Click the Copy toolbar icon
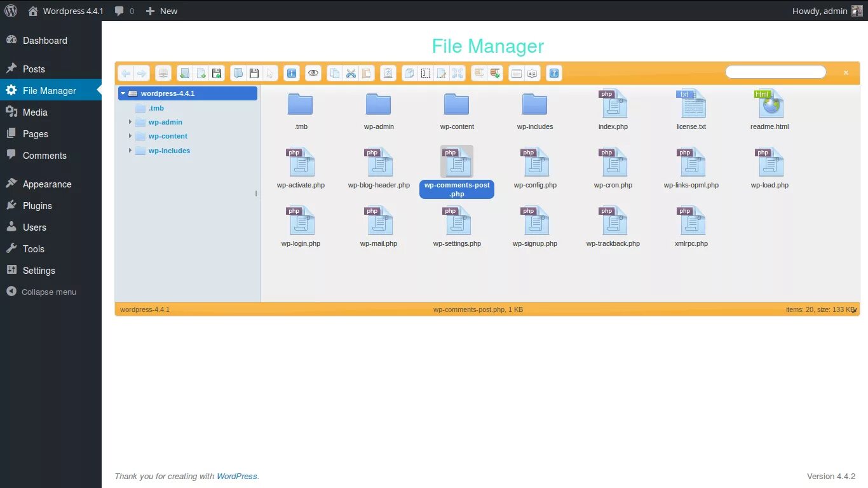The image size is (868, 488). (x=335, y=73)
